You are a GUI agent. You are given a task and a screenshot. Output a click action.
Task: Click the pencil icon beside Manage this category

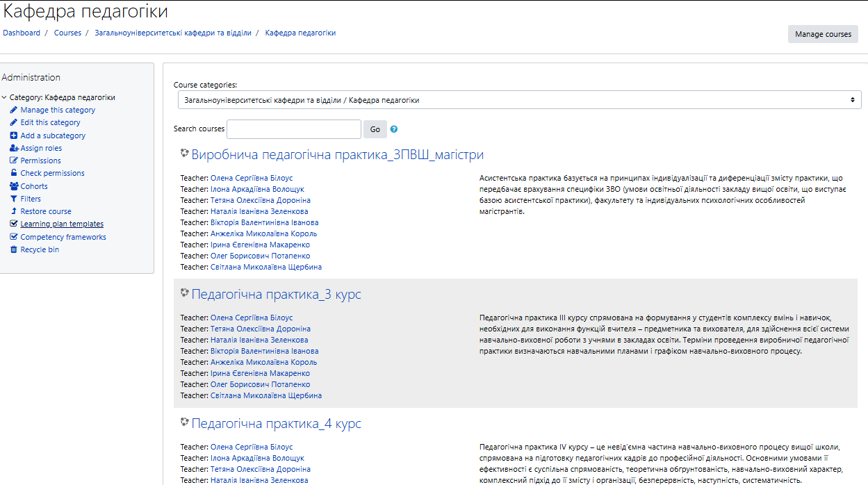[14, 110]
